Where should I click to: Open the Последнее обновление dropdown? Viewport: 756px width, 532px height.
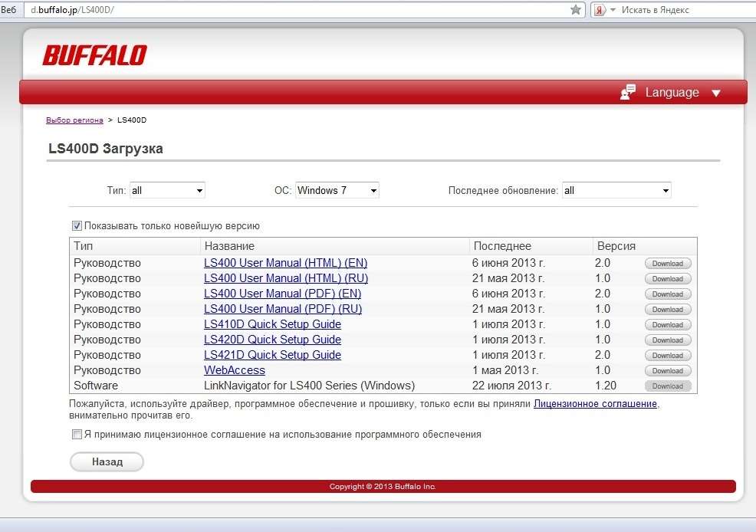pyautogui.click(x=616, y=190)
